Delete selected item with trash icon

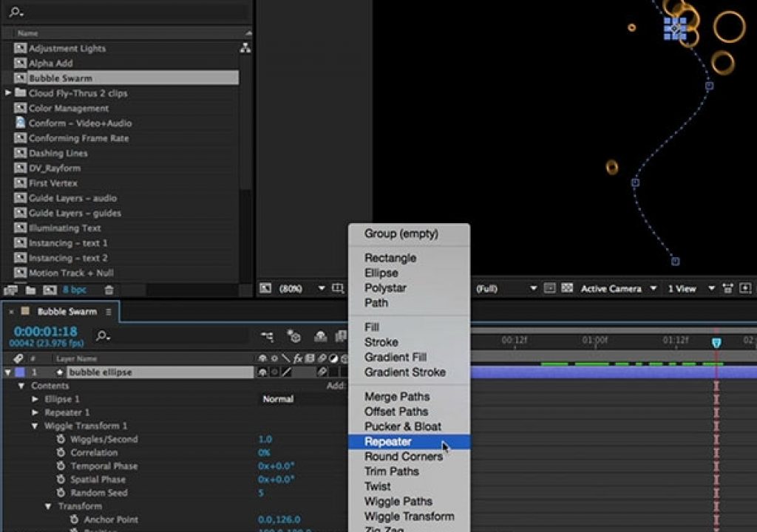[109, 290]
